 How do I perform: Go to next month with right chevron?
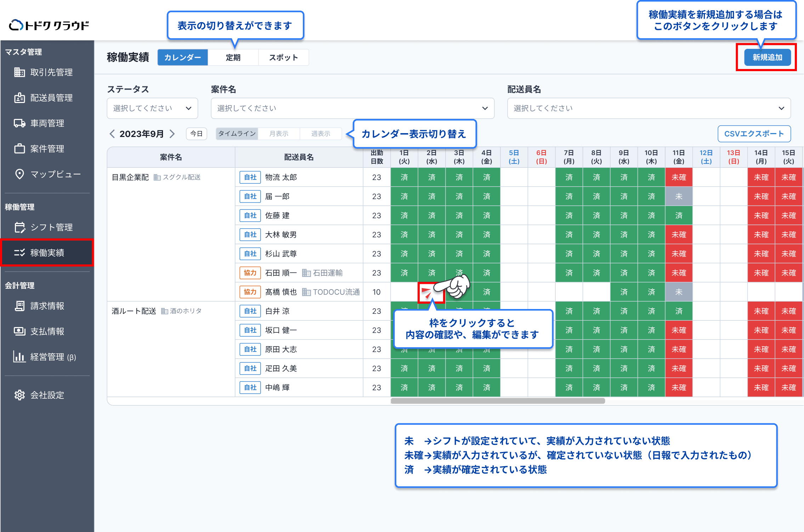point(172,134)
